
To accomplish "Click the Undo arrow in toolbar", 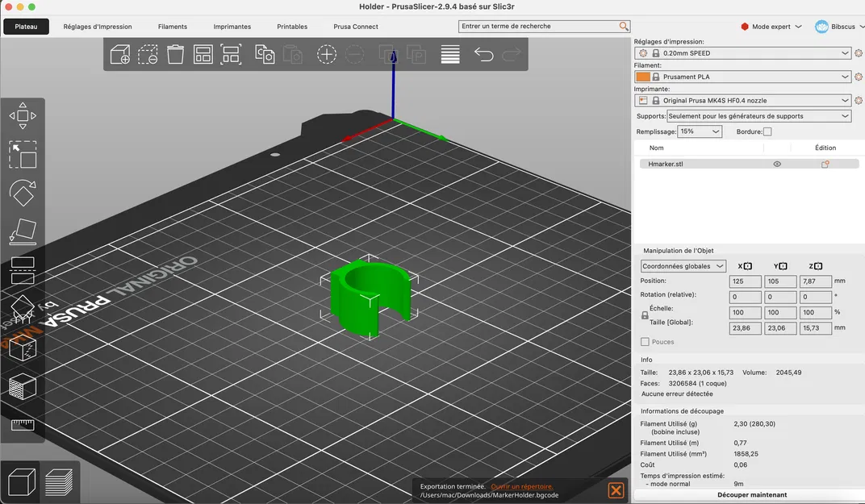I will coord(484,55).
